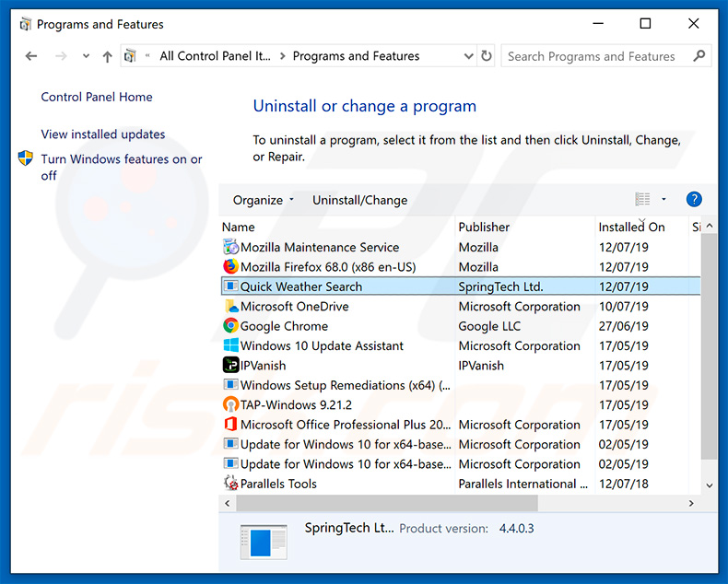This screenshot has width=728, height=584.
Task: Click the Windows 10 Update Assistant icon
Action: (x=230, y=345)
